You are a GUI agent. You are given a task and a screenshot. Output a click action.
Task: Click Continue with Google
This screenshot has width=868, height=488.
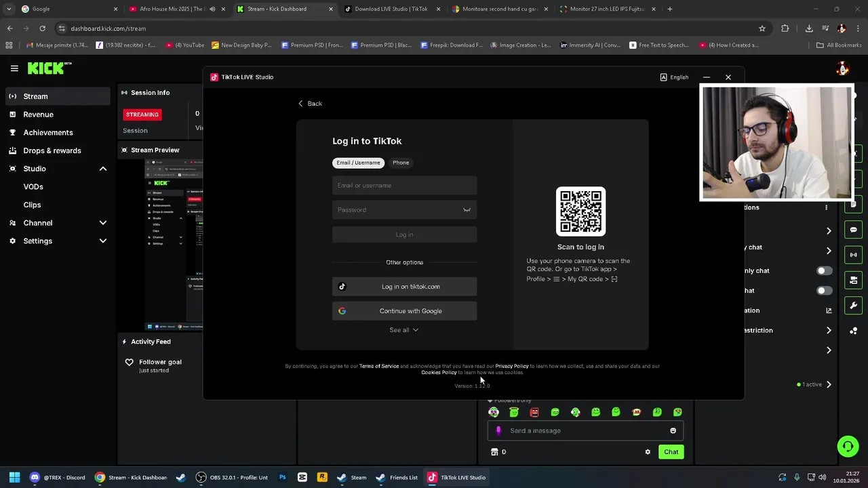click(404, 311)
